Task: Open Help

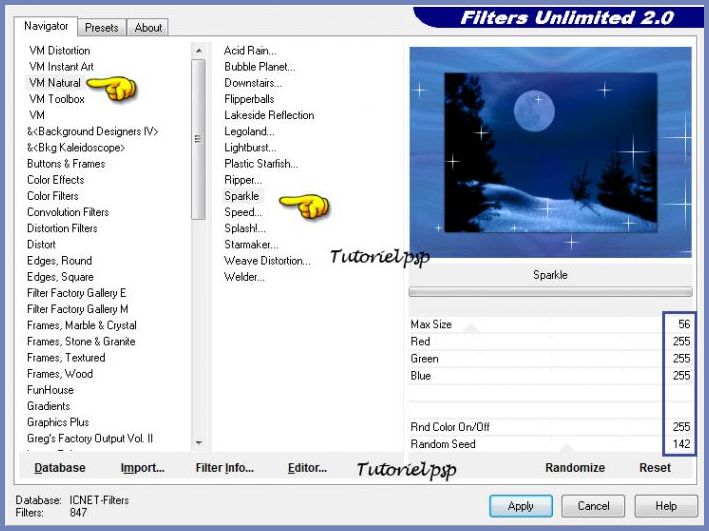Action: pos(666,506)
